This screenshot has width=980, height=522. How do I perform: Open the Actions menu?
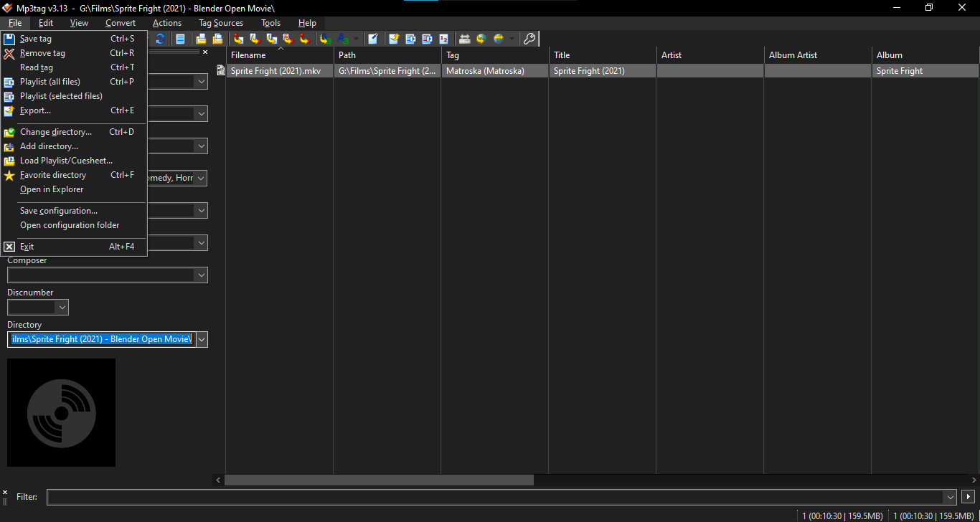167,23
